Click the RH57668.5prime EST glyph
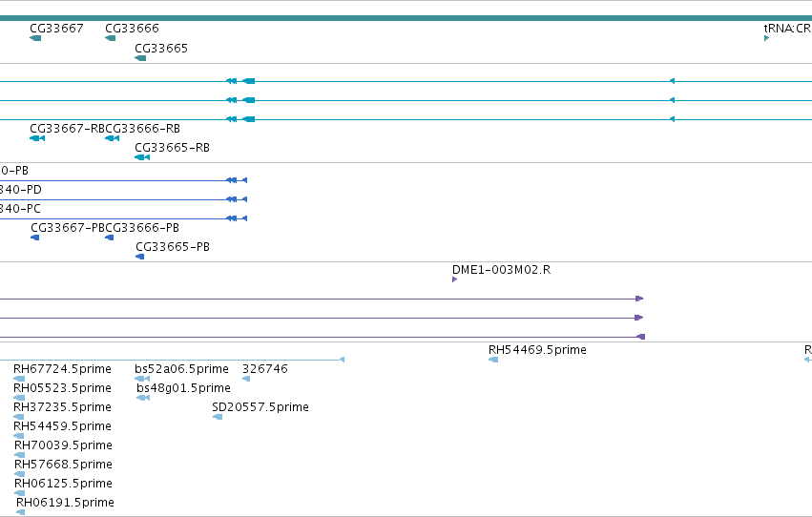 point(20,475)
